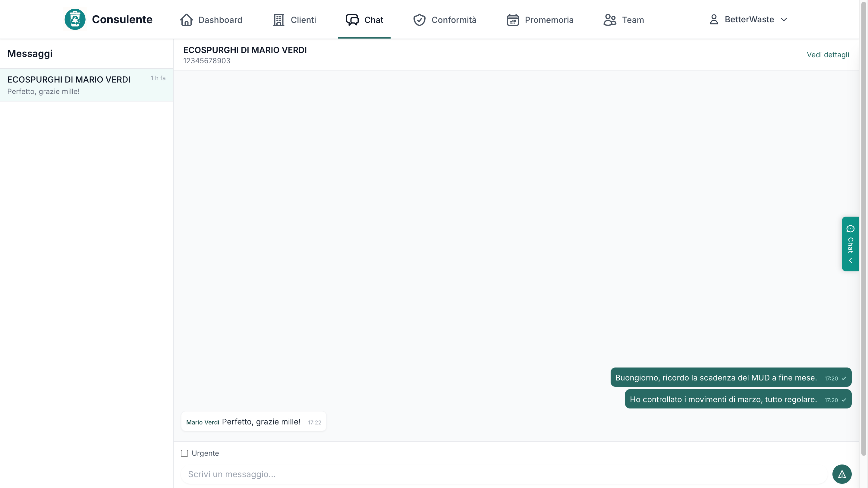This screenshot has height=488, width=868.
Task: Click the 12345678903 number in chat header
Action: point(207,61)
